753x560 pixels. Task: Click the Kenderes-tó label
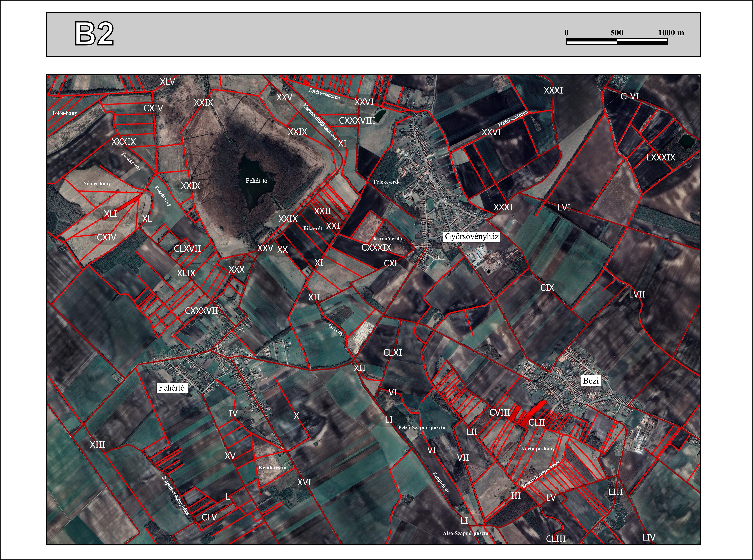pyautogui.click(x=272, y=468)
